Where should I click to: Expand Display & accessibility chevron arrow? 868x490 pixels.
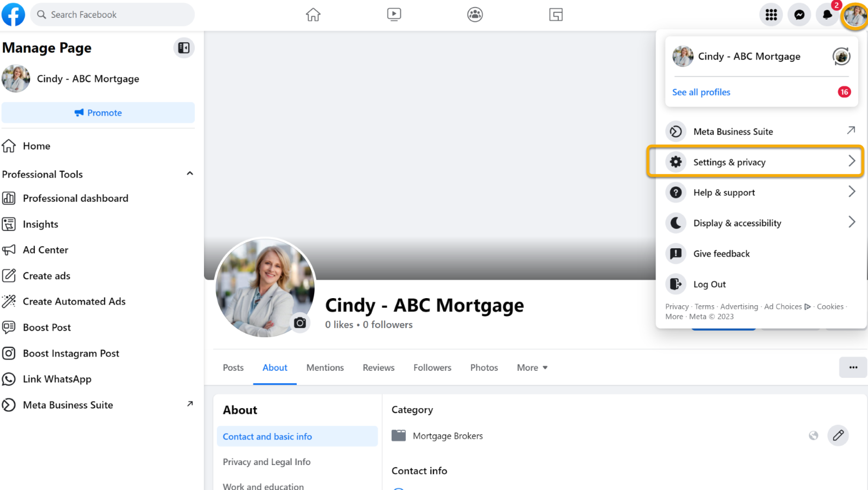point(852,222)
